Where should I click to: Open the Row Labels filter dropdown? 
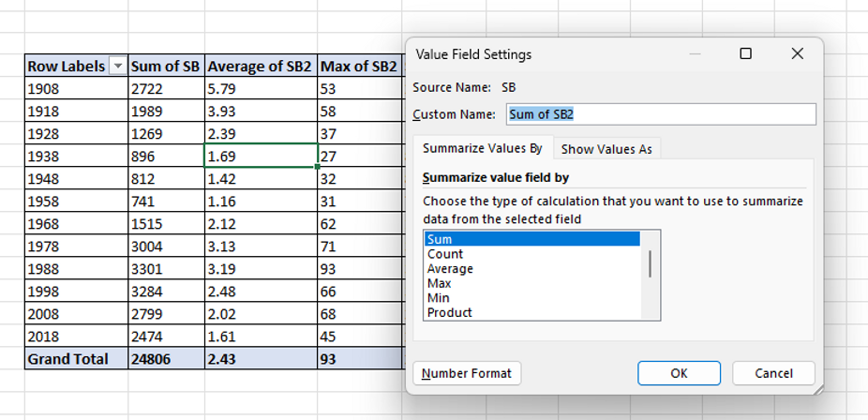118,67
